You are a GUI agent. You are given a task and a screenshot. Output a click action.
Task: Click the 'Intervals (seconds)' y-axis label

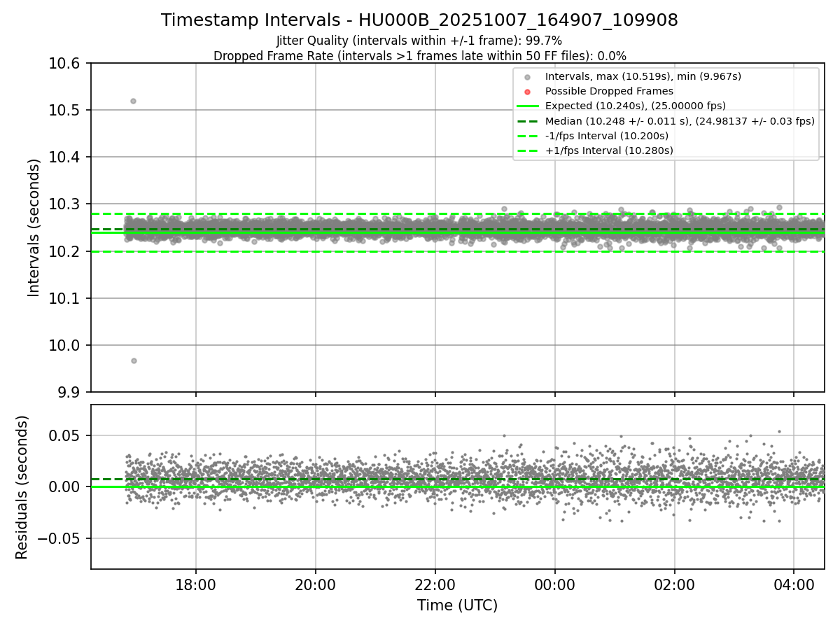click(34, 227)
